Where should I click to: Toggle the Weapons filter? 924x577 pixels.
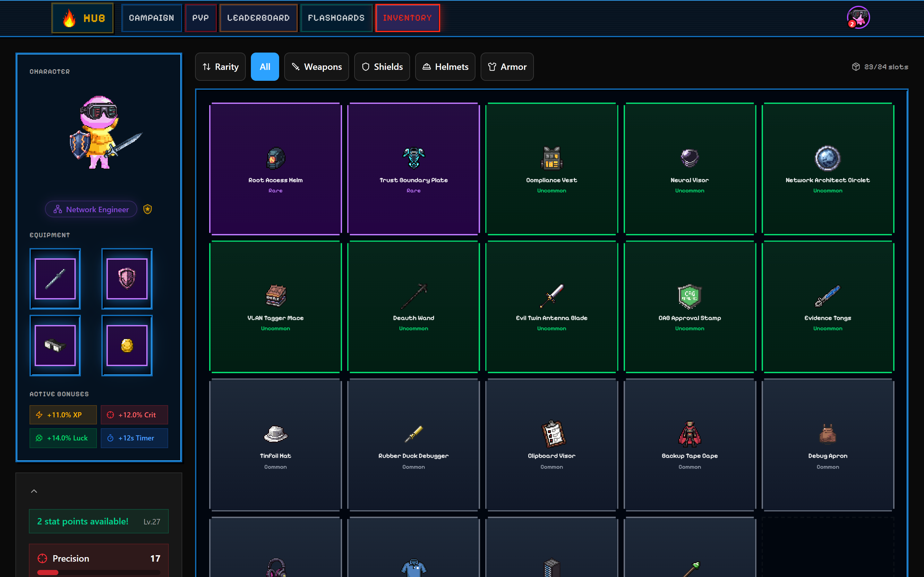point(317,66)
